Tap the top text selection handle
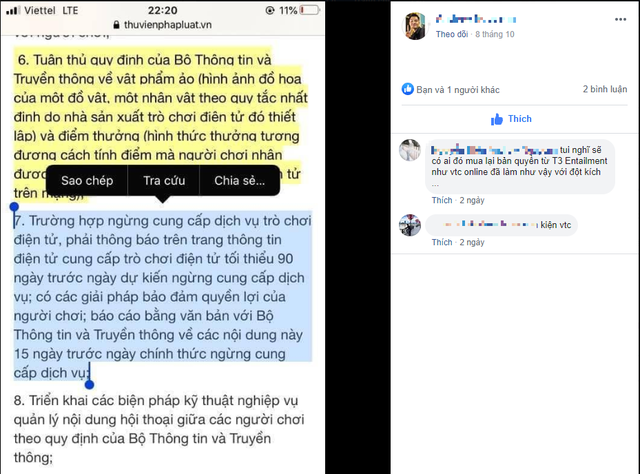The image size is (640, 474). [x=14, y=207]
